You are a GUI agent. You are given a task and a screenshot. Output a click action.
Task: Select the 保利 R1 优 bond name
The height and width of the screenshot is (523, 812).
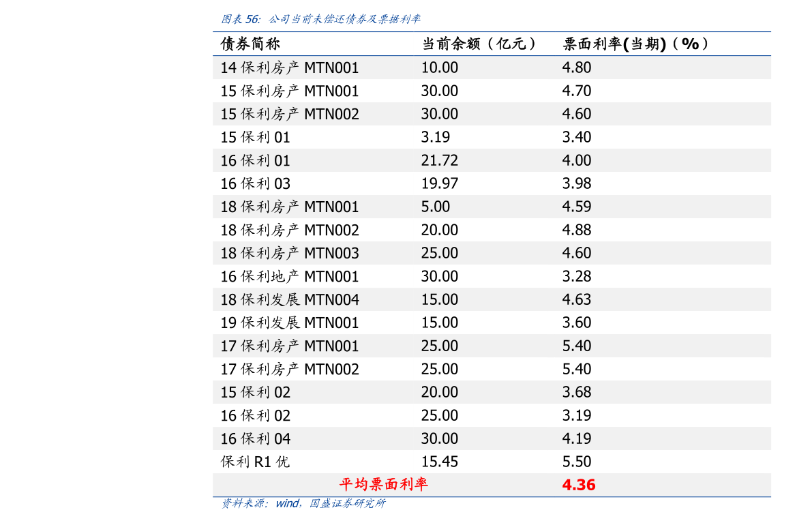pyautogui.click(x=255, y=462)
